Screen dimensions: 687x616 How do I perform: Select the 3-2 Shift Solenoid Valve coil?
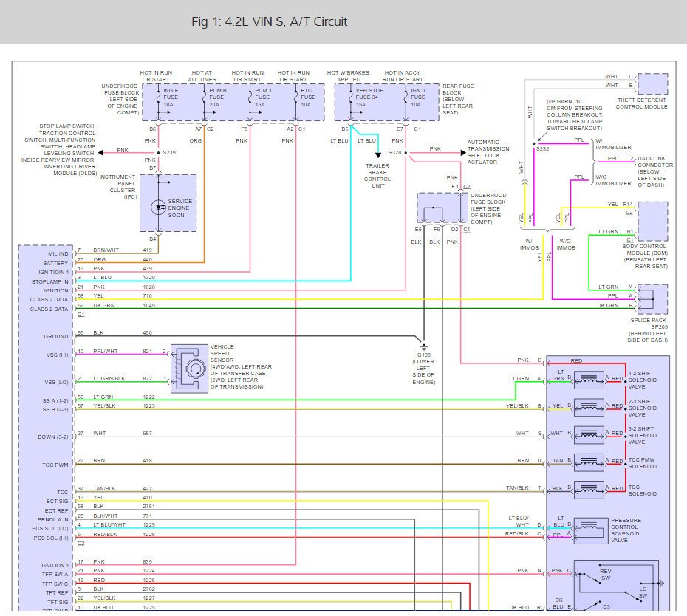point(589,434)
